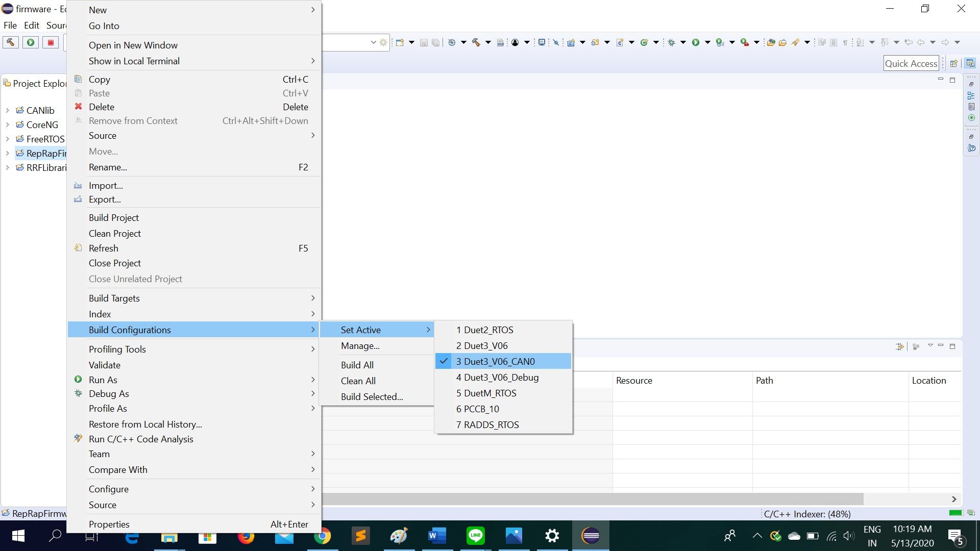The image size is (980, 551).
Task: Click Refresh in the context menu
Action: (x=194, y=248)
